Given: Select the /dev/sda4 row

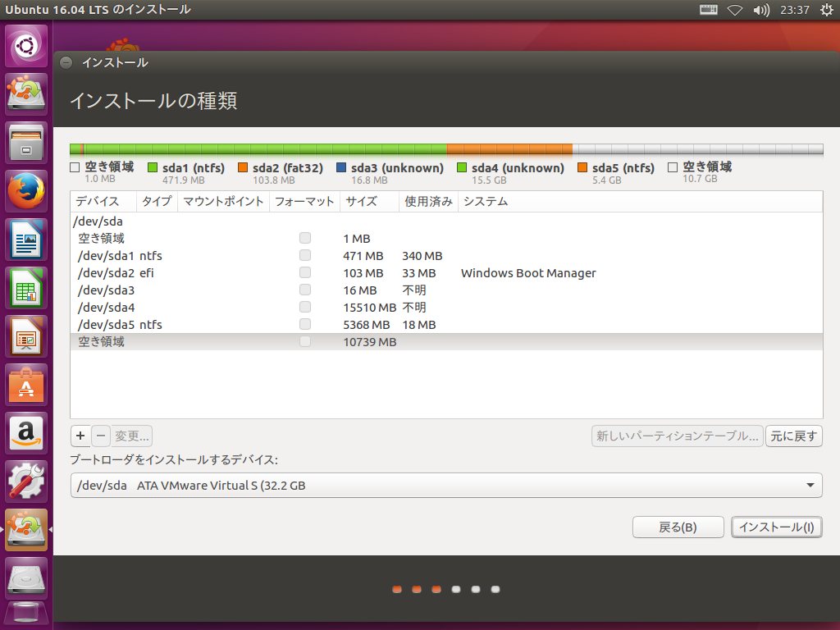Looking at the screenshot, I should coord(446,307).
